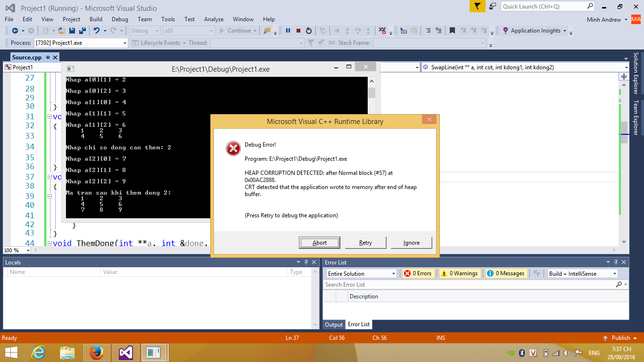
Task: Click Retry to debug the application
Action: pyautogui.click(x=365, y=243)
